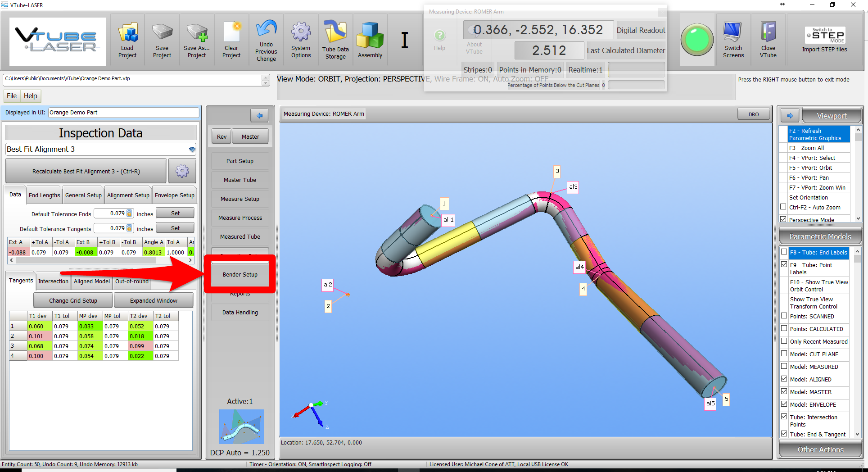Click Change Grid Setup button
Image resolution: width=868 pixels, height=472 pixels.
(73, 300)
